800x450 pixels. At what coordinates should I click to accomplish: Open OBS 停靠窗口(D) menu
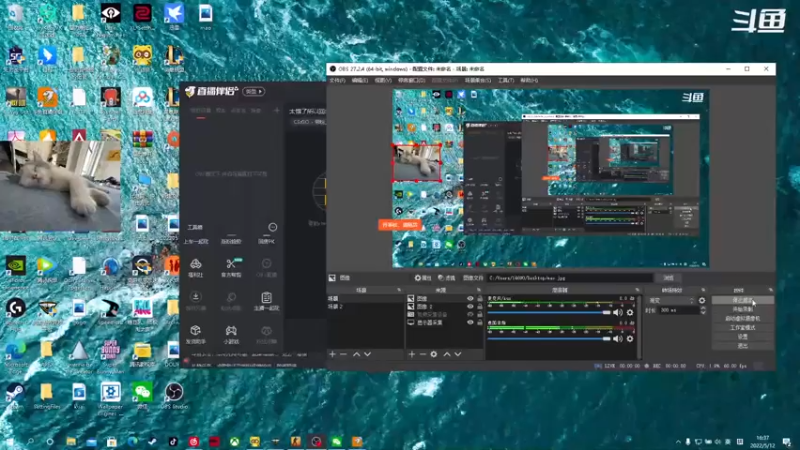tap(412, 81)
